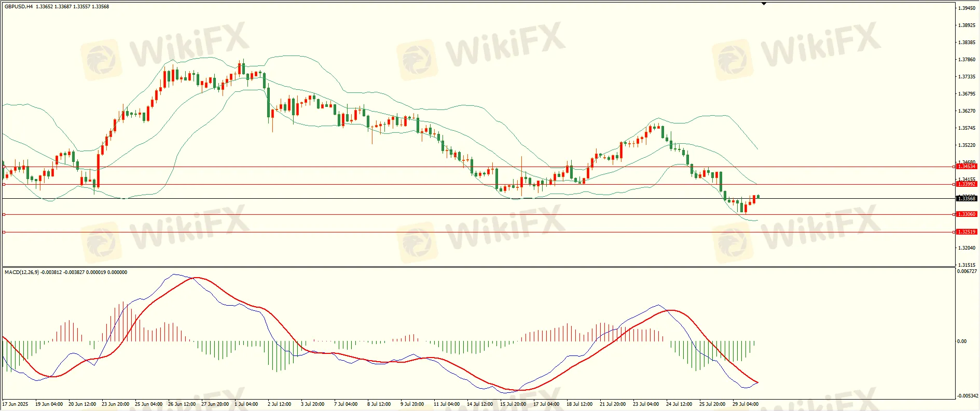The image size is (980, 411).
Task: Click the 0.006727 MACD scale value
Action: pos(967,271)
